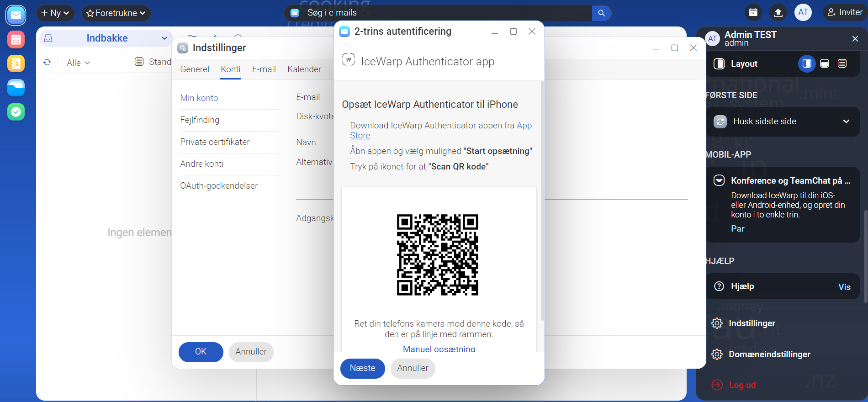
Task: Expand the Indbakke folder dropdown
Action: point(164,38)
